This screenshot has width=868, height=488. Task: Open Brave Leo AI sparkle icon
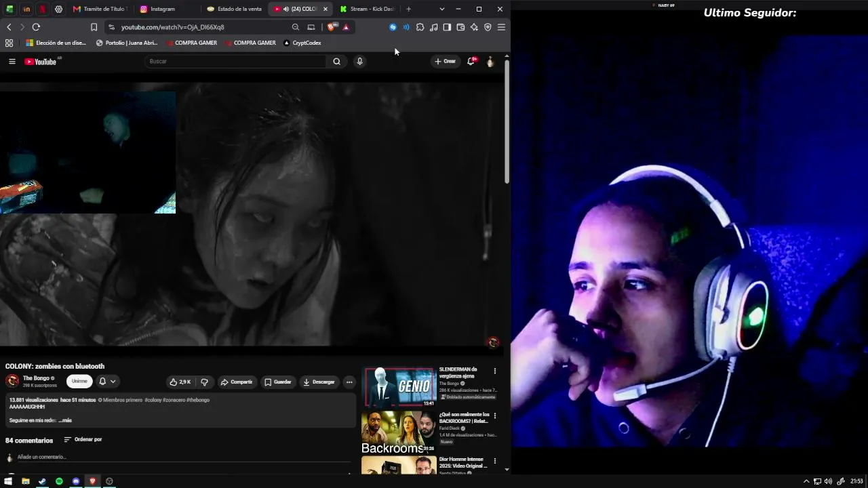474,27
